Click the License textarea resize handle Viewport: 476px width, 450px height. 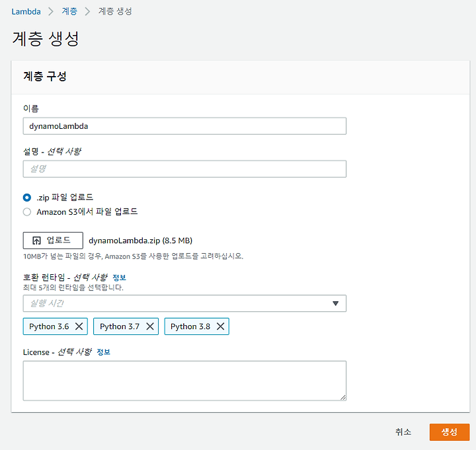(x=343, y=397)
